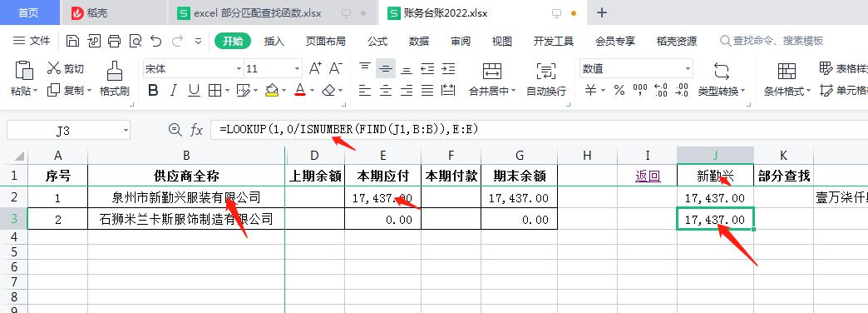Open the 数据 (Data) ribbon tab
Viewport: 868px width, 313px height.
tap(419, 41)
